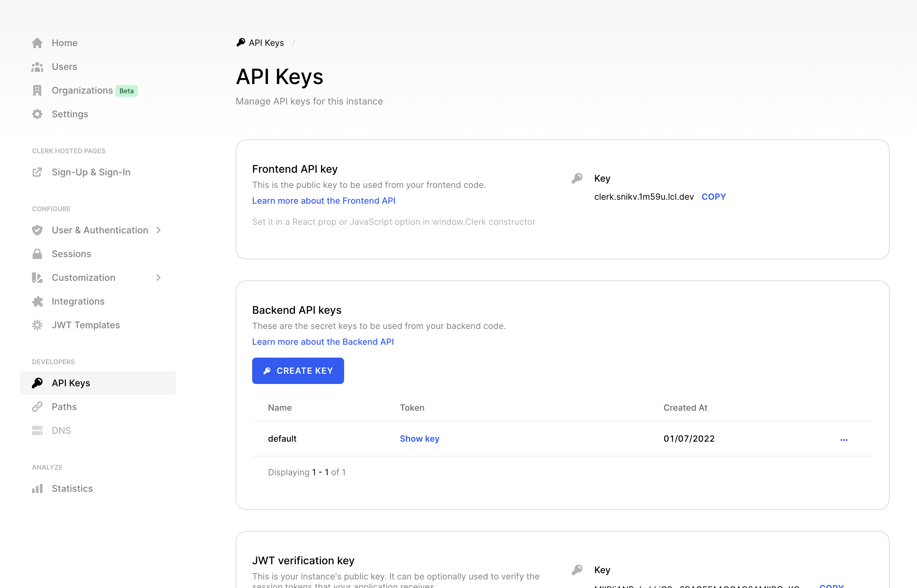
Task: Navigate to Settings
Action: 70,114
